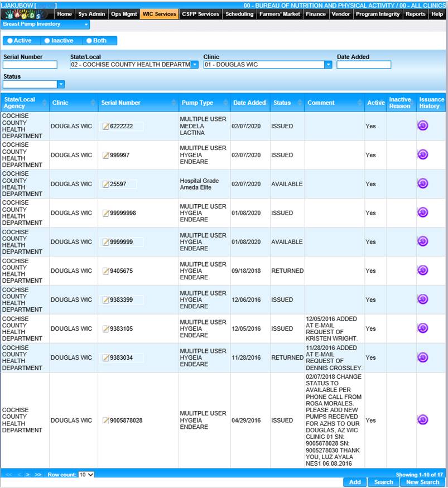
Task: Open issuance history for serial 9383034
Action: pyautogui.click(x=422, y=357)
